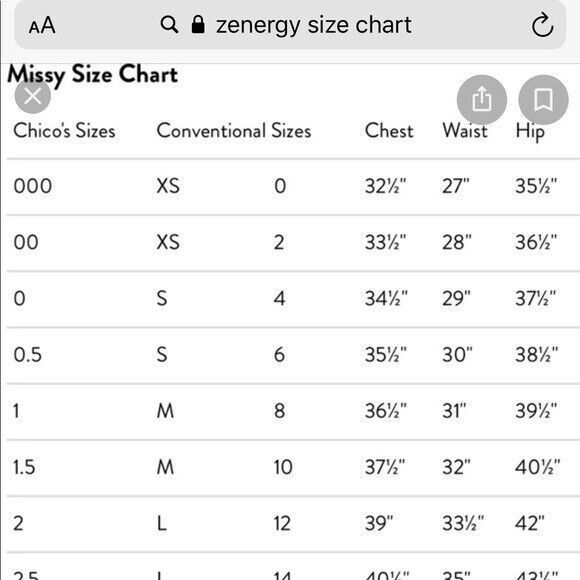Tap the share icon button
Screen dimensions: 580x580
[x=482, y=100]
